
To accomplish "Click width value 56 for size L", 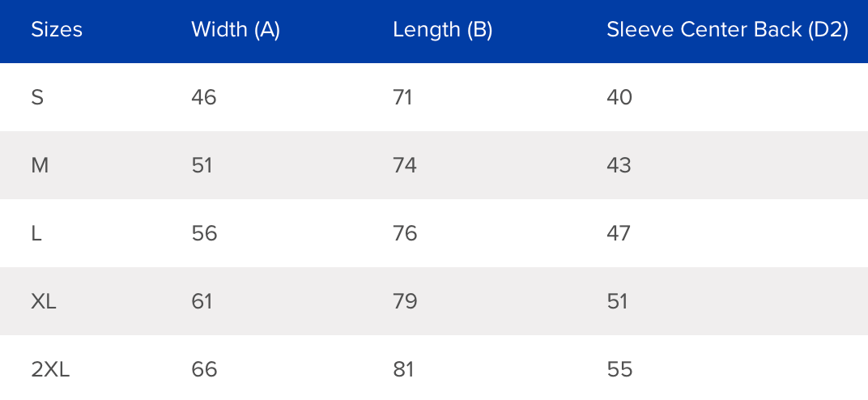I will [x=204, y=233].
